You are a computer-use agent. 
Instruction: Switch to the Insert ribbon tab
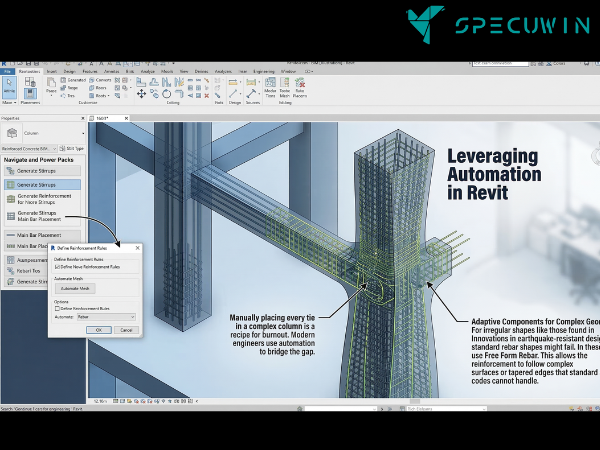pos(50,72)
